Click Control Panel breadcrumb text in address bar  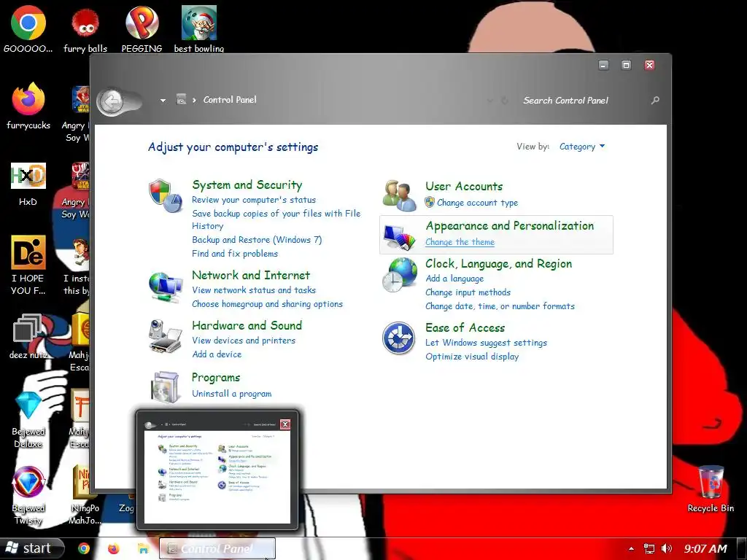click(x=230, y=99)
